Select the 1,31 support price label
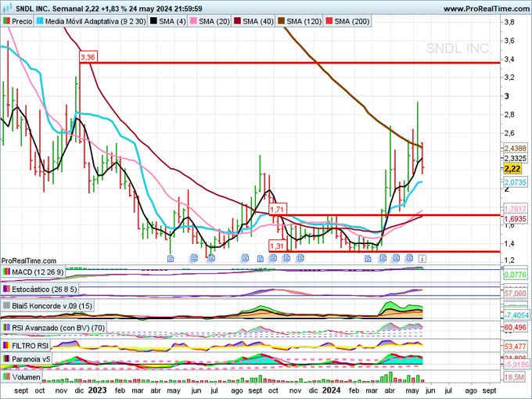The width and height of the screenshot is (532, 399). pos(278,246)
